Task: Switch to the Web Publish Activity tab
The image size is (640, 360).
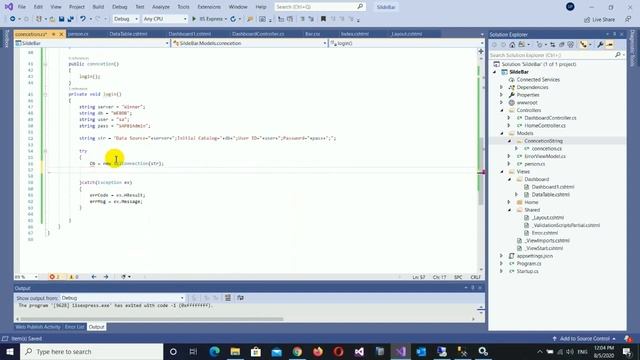Action: click(x=38, y=327)
